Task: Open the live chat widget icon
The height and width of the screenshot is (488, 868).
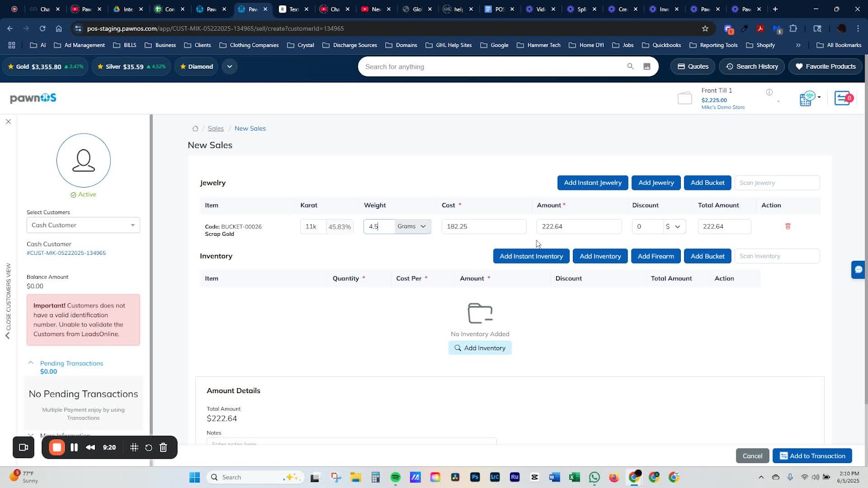Action: coord(858,269)
